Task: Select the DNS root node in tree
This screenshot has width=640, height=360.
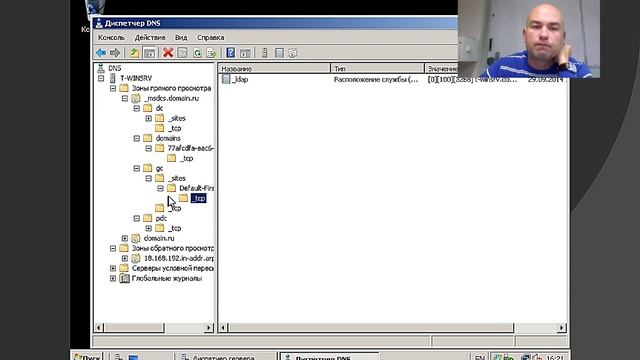Action: (x=114, y=68)
